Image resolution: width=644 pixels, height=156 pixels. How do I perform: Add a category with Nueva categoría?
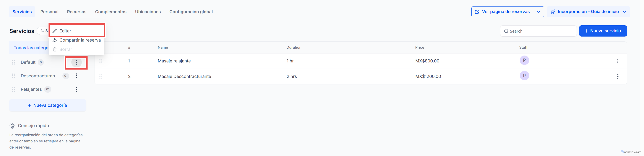(x=48, y=105)
